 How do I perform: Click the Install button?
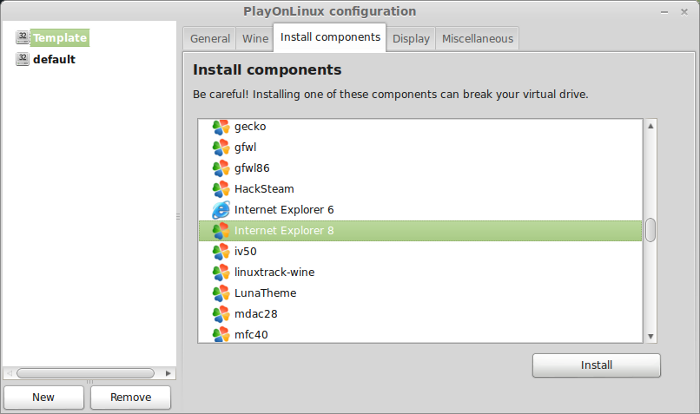point(596,365)
